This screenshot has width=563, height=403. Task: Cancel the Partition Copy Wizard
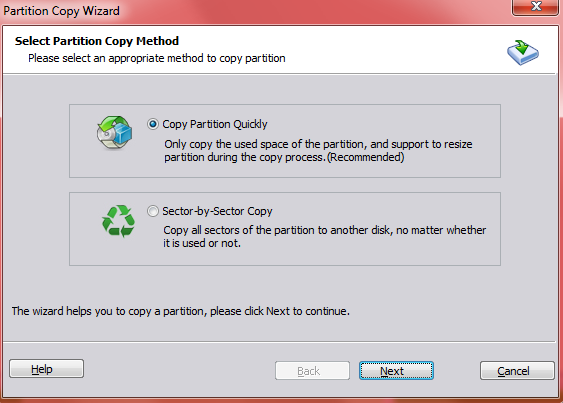click(x=517, y=371)
